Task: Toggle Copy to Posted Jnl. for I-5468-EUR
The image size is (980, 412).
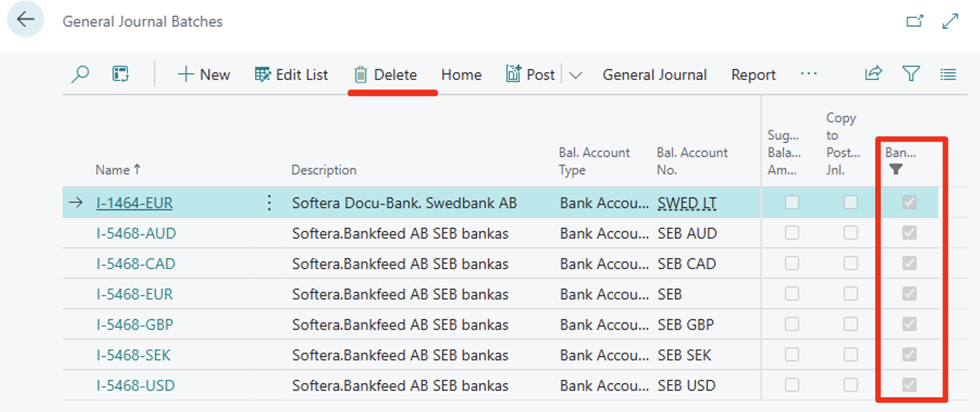Action: (851, 293)
